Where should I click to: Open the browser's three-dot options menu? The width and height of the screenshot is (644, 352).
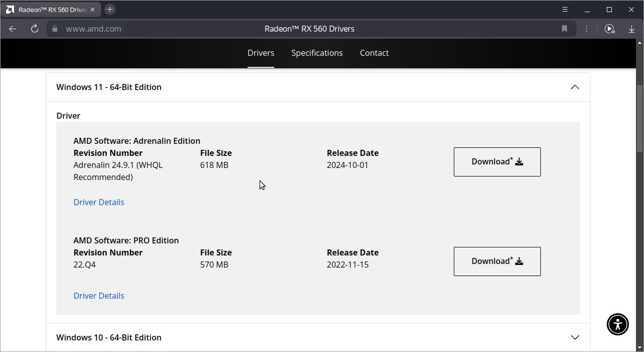(587, 29)
